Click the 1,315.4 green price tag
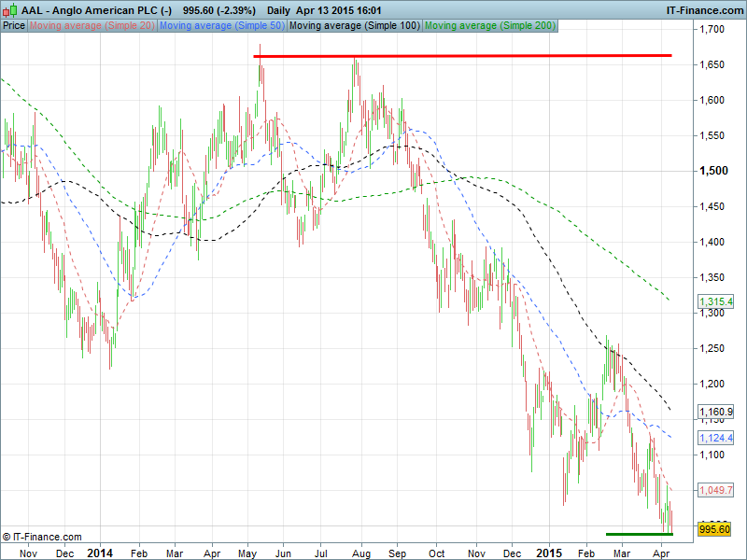This screenshot has height=560, width=747. click(x=715, y=301)
